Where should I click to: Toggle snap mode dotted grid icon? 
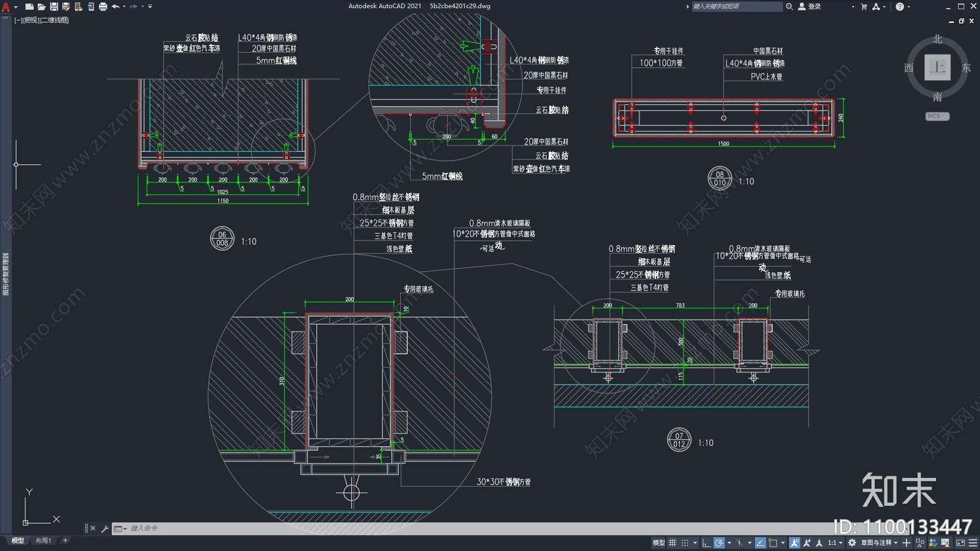point(685,543)
